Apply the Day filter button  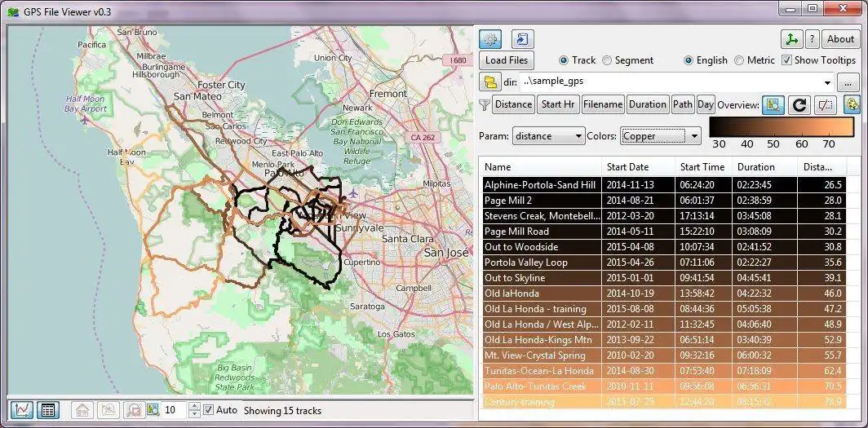pos(705,104)
